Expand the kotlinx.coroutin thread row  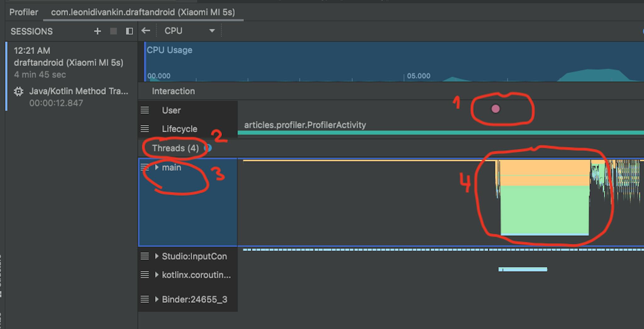pos(157,275)
